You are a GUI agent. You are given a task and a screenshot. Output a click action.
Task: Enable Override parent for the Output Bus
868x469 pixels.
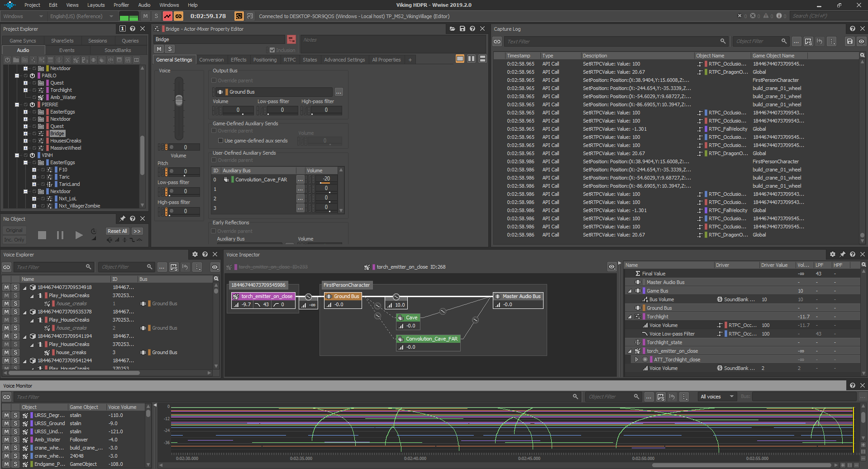click(214, 80)
